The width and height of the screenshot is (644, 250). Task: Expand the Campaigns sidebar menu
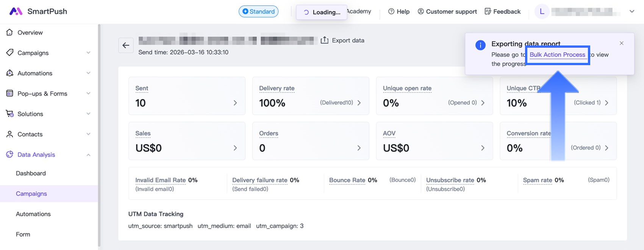point(88,53)
